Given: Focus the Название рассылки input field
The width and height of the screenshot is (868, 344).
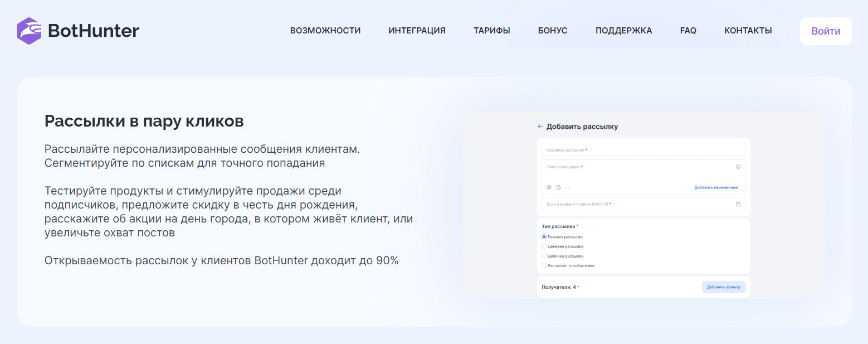Looking at the screenshot, I should [x=643, y=150].
